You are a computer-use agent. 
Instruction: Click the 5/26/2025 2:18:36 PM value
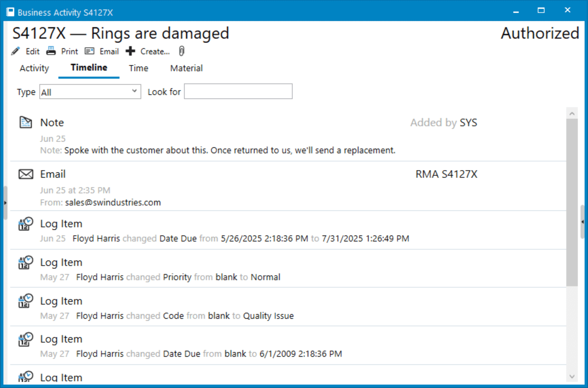pyautogui.click(x=264, y=238)
